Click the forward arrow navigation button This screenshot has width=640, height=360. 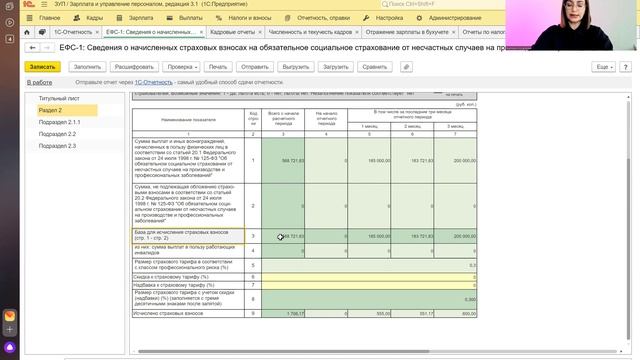point(47,48)
